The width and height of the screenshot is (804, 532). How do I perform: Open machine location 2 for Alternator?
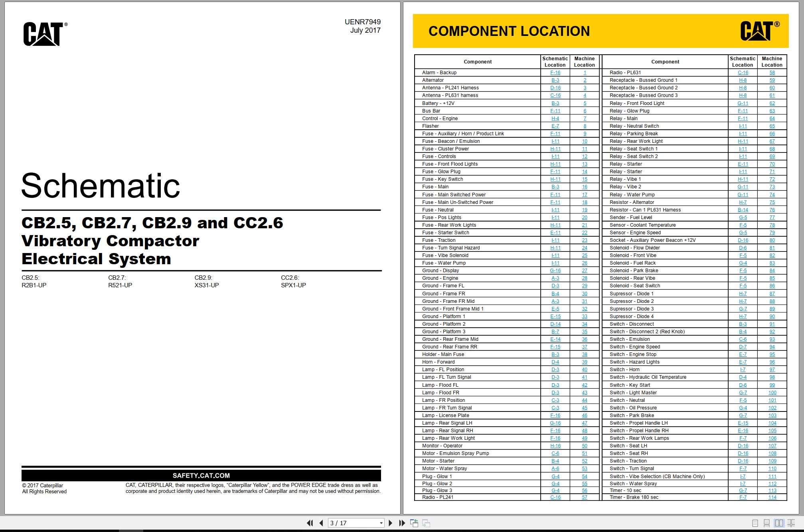[x=585, y=80]
